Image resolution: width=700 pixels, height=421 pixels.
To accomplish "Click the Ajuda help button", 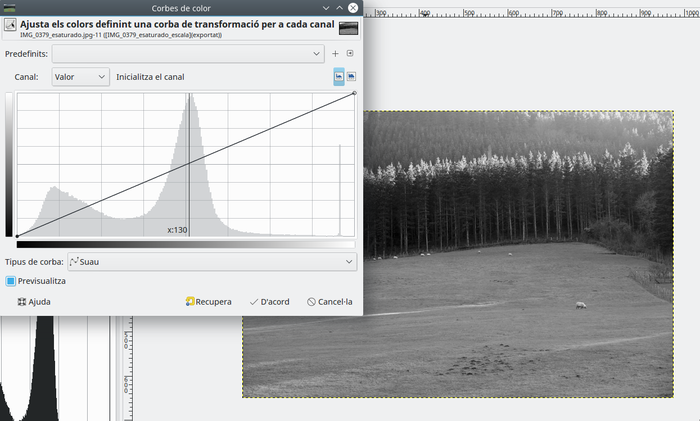I will point(34,302).
